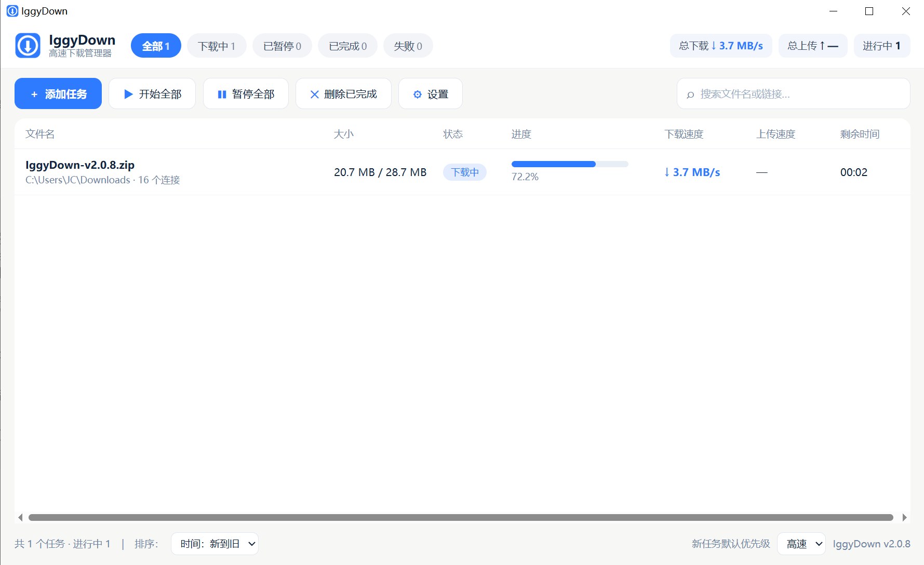Click the 20.7 MB / 28.7 MB size cell
The height and width of the screenshot is (565, 924).
pos(380,172)
